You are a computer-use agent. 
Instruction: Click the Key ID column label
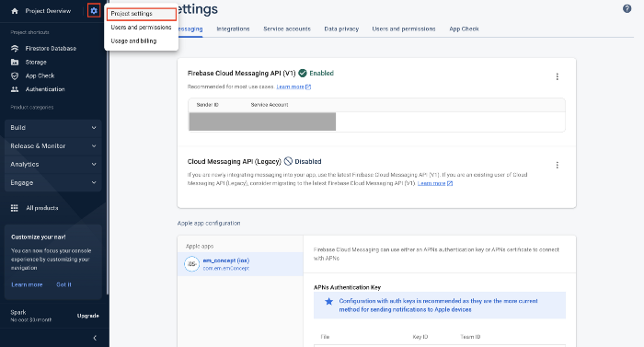pos(420,337)
